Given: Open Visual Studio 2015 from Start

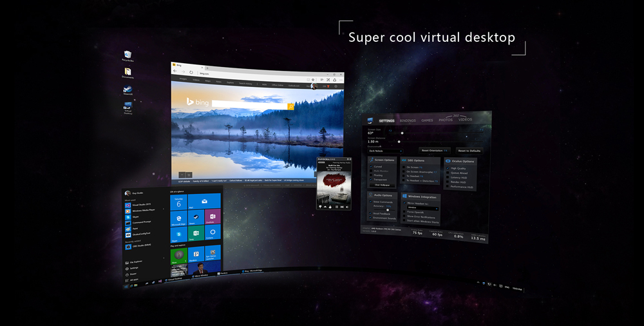Looking at the screenshot, I should pyautogui.click(x=140, y=205).
